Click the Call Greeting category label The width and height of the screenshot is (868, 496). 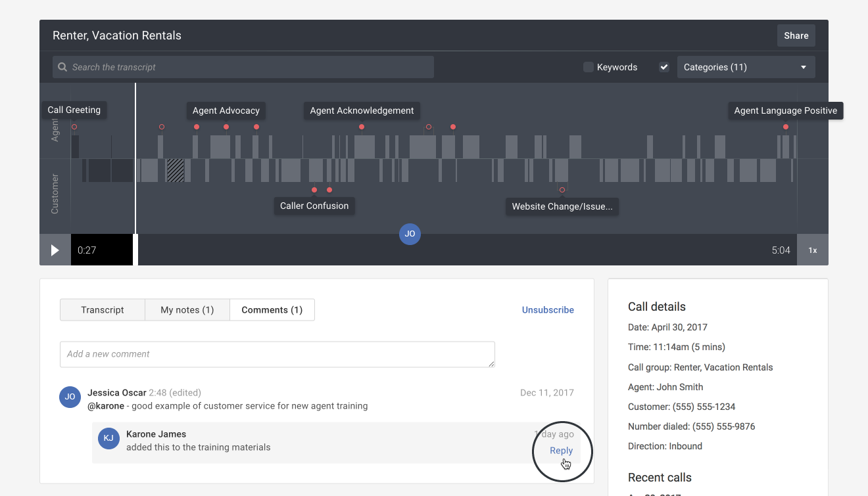click(74, 110)
